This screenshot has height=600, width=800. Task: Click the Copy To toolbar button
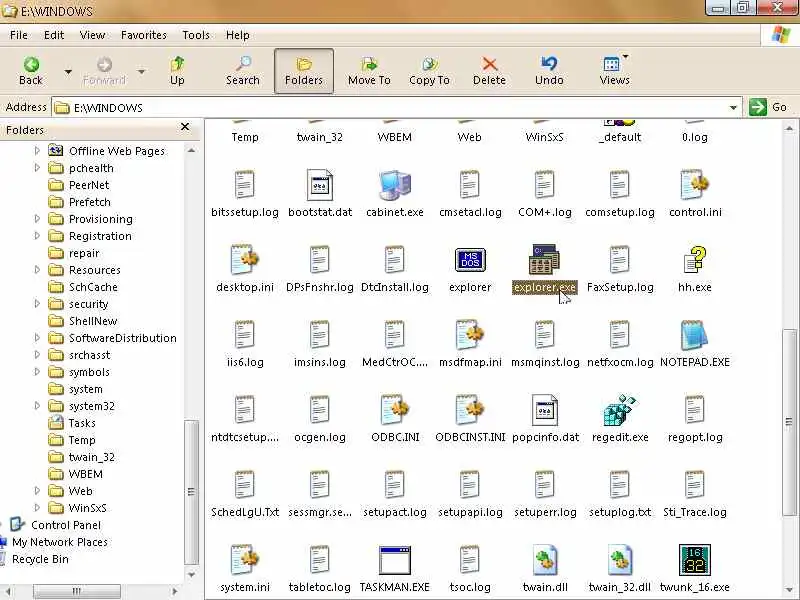(429, 71)
